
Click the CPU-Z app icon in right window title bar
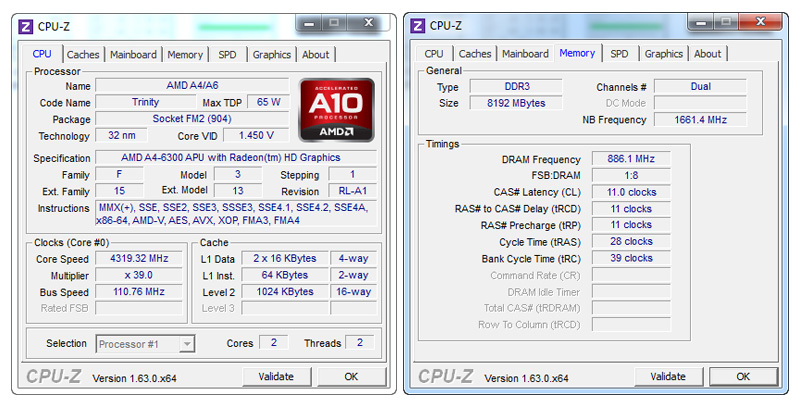click(x=417, y=26)
